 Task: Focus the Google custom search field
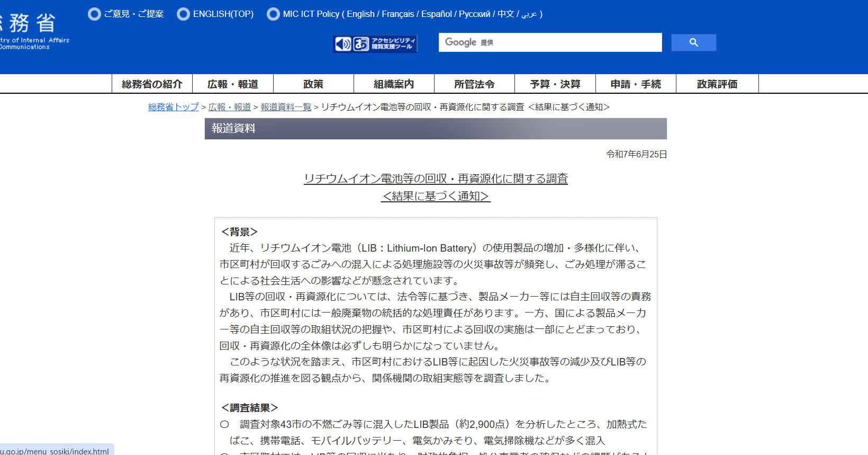550,42
